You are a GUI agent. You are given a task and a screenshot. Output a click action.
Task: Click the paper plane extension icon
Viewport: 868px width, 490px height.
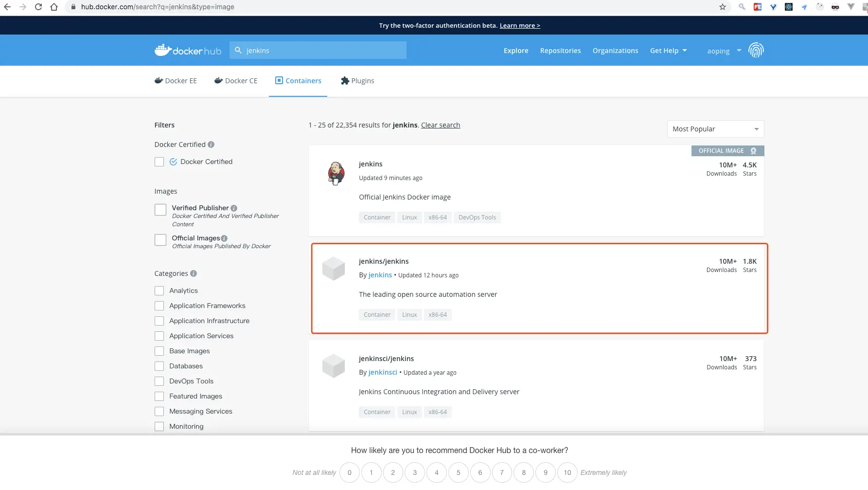click(x=804, y=7)
